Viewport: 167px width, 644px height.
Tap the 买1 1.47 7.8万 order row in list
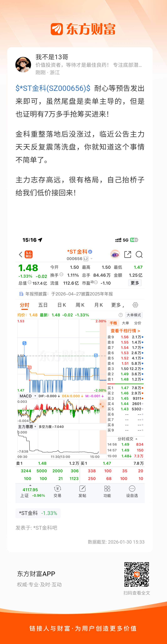(125, 388)
